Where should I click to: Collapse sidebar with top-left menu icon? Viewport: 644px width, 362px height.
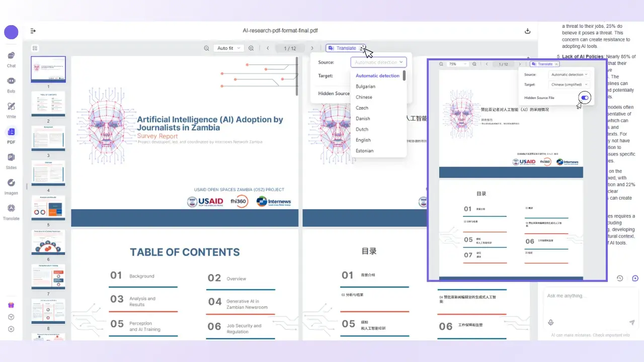click(33, 31)
